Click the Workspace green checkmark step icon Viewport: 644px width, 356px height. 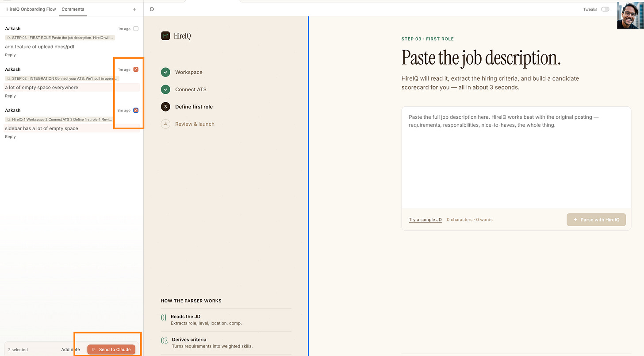(x=165, y=72)
